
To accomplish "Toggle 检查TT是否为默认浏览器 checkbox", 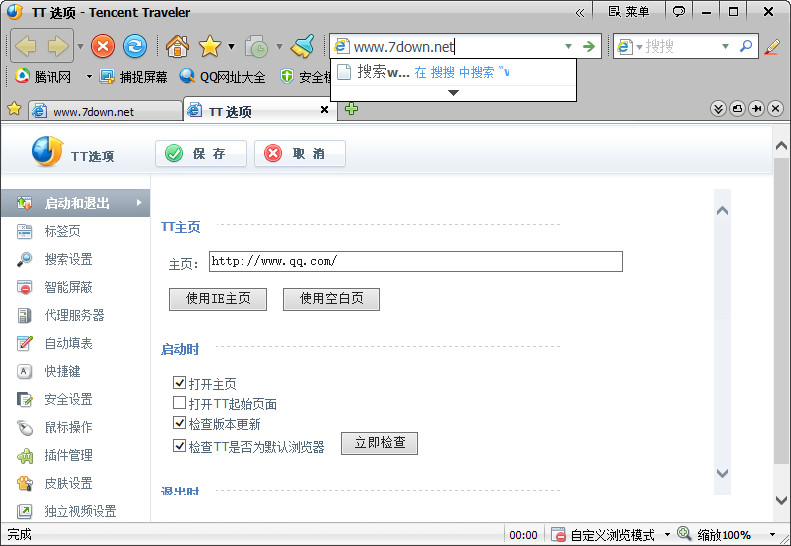I will (180, 446).
